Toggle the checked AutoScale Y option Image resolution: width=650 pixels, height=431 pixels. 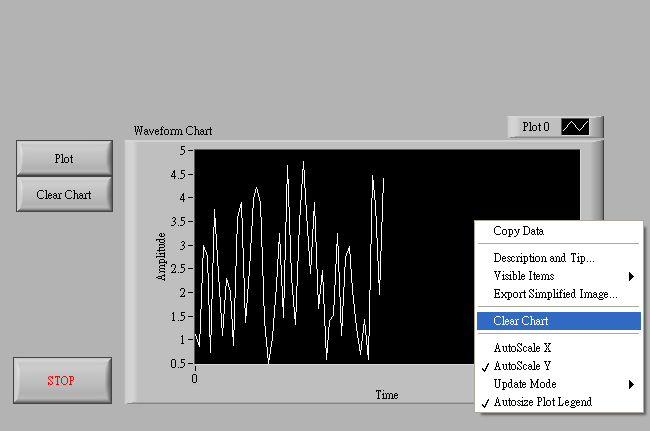click(559, 366)
